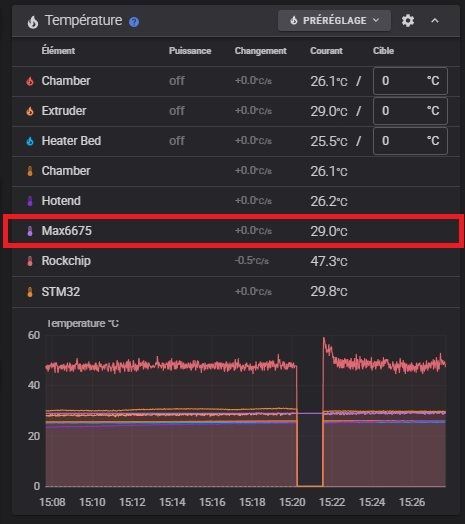Open the PRÉRÉGLAGE preset dropdown

(334, 20)
